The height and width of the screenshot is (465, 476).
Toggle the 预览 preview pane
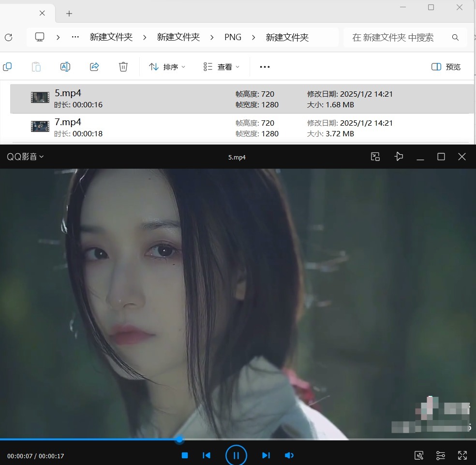point(446,67)
